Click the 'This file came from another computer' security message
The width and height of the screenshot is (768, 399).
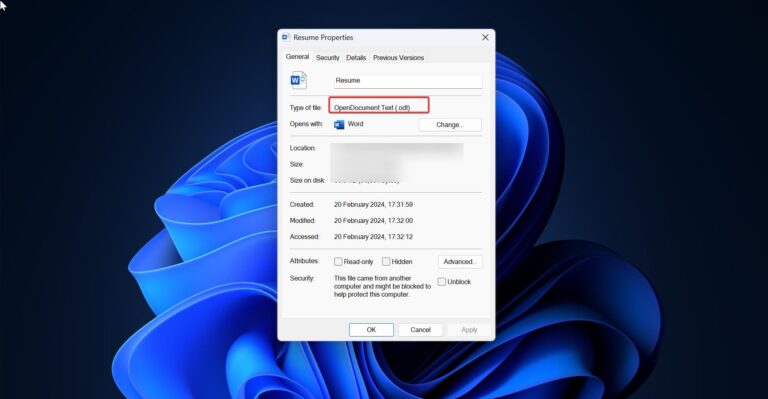click(382, 286)
